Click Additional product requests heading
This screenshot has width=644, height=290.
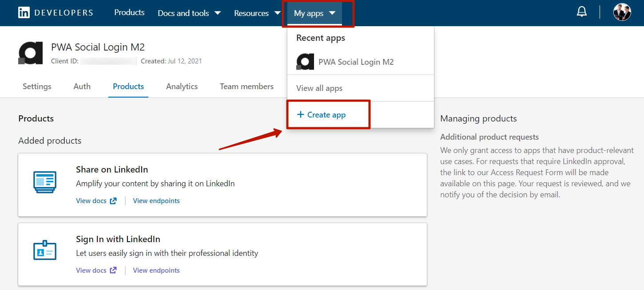pyautogui.click(x=489, y=137)
